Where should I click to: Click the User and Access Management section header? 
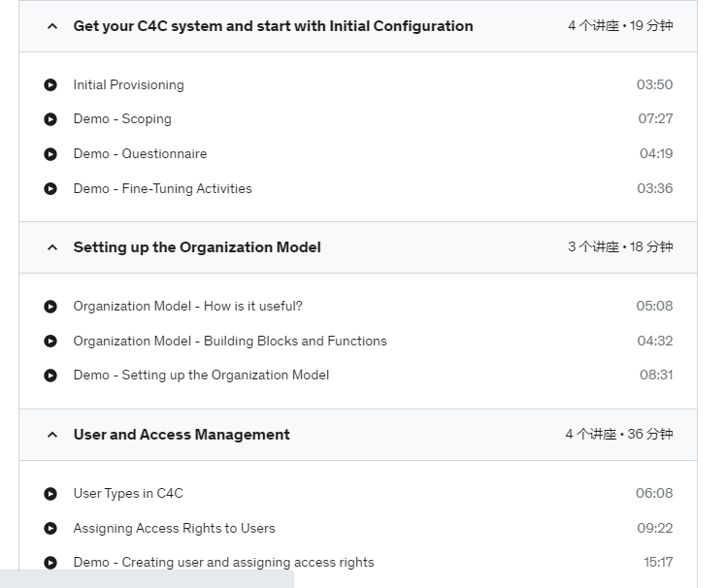(358, 435)
